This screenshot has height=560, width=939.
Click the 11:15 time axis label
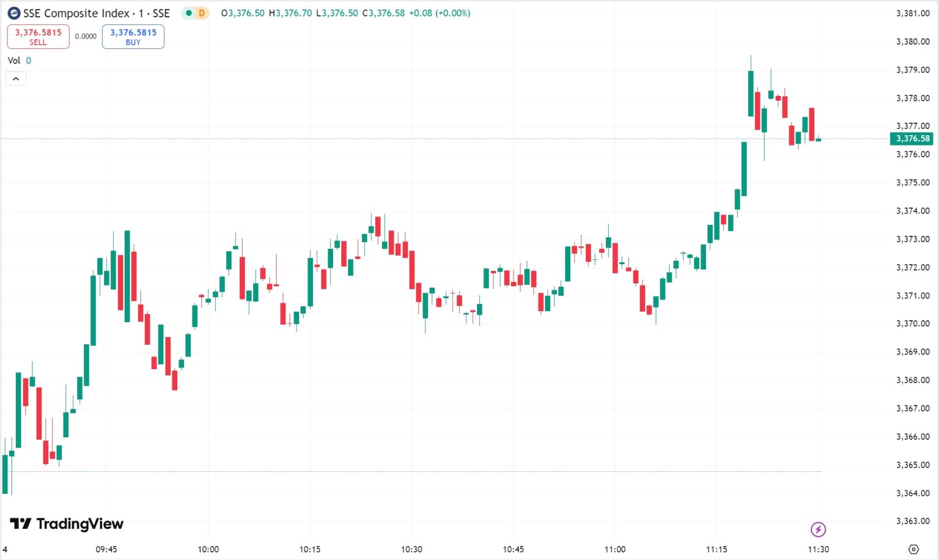[x=716, y=549]
